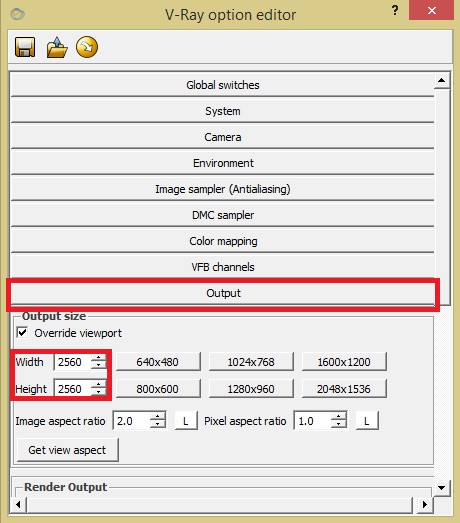Image resolution: width=460 pixels, height=523 pixels.
Task: Click the Load options folder icon
Action: click(57, 47)
